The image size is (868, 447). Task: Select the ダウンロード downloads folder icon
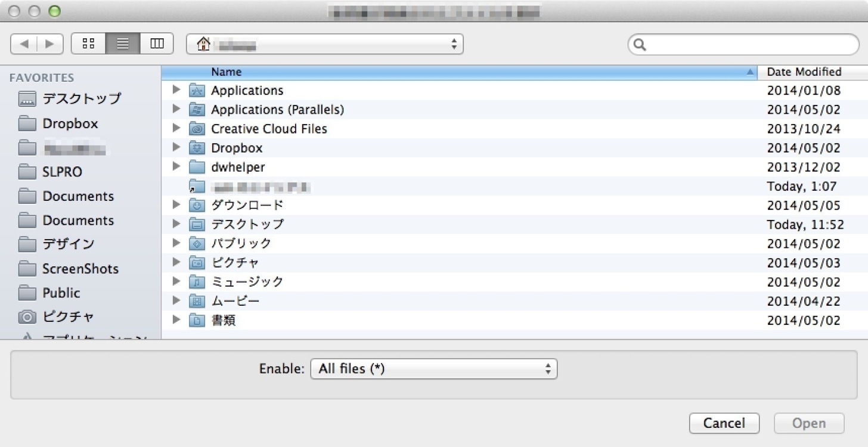click(197, 206)
